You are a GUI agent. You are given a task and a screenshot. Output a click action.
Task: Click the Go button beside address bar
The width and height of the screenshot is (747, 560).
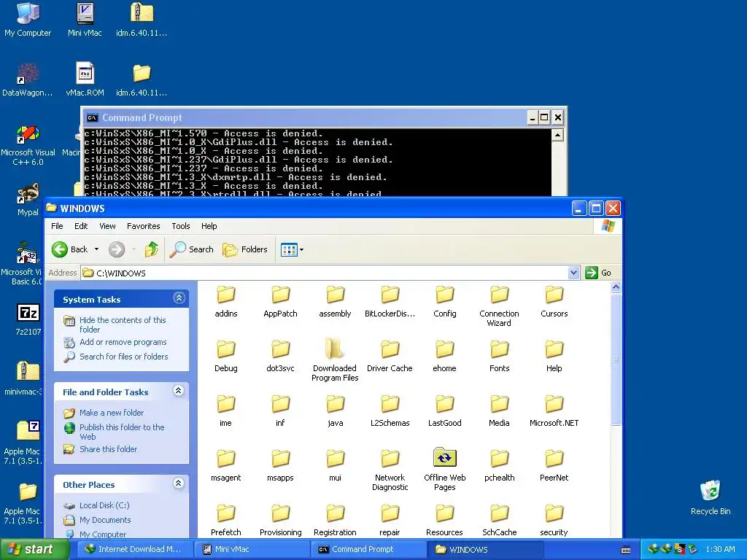click(599, 273)
